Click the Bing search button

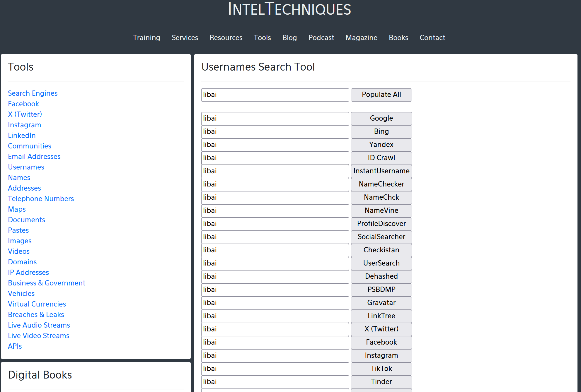[381, 132]
